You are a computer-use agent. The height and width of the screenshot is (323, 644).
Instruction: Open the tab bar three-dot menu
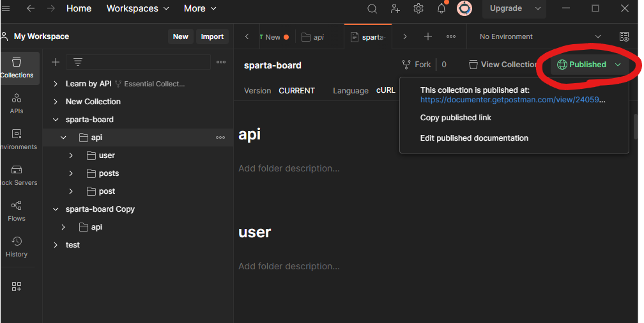(451, 36)
